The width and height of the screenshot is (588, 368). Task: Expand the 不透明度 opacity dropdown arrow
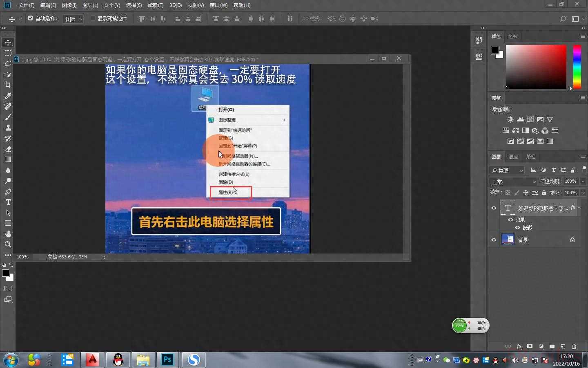pos(583,181)
